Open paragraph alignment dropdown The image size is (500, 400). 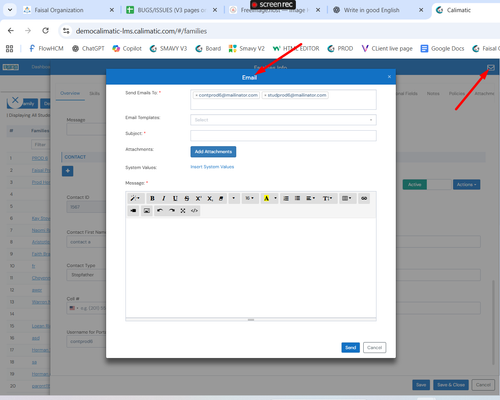(x=310, y=198)
